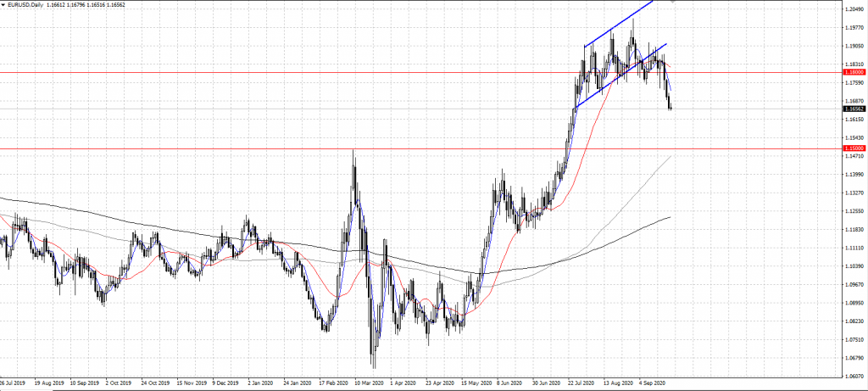Image resolution: width=868 pixels, height=391 pixels.
Task: Click the 4 Sep 2020 date label
Action: pyautogui.click(x=654, y=383)
